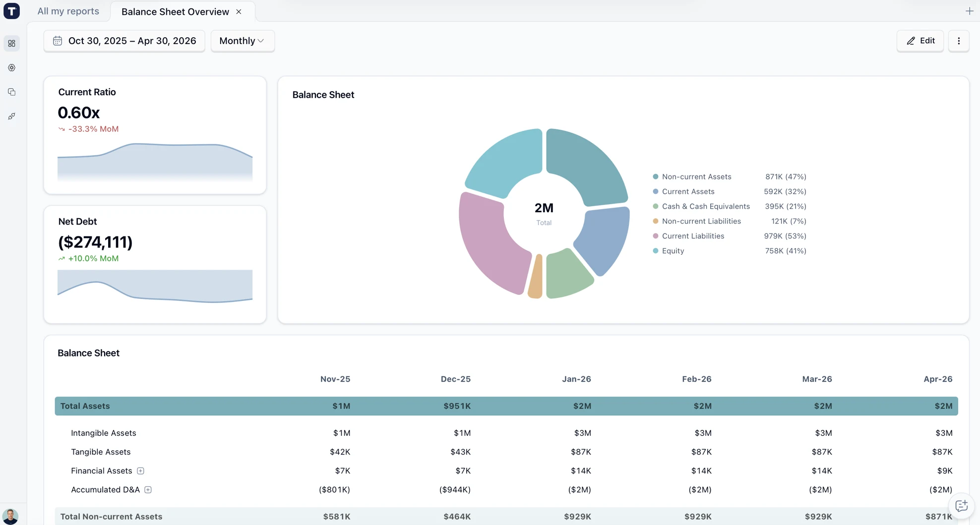The height and width of the screenshot is (525, 980).
Task: Open the Monthly period dropdown
Action: pos(243,41)
